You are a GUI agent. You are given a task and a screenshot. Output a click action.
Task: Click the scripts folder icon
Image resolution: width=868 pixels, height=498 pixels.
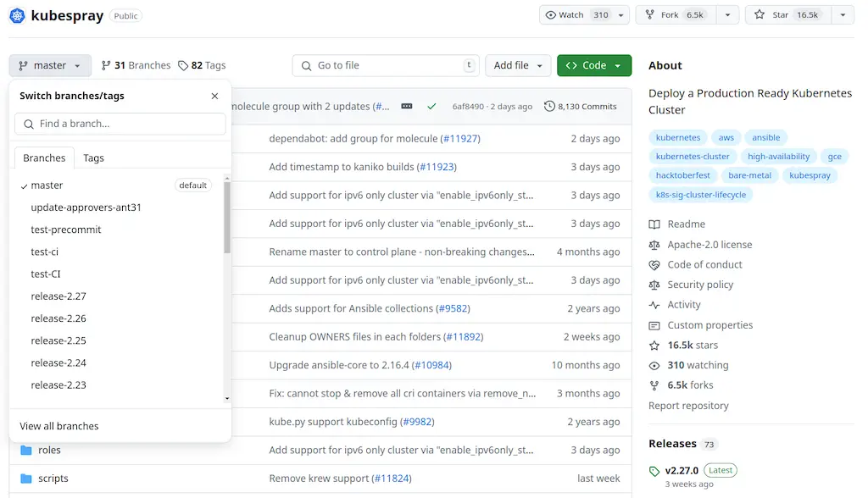click(25, 479)
